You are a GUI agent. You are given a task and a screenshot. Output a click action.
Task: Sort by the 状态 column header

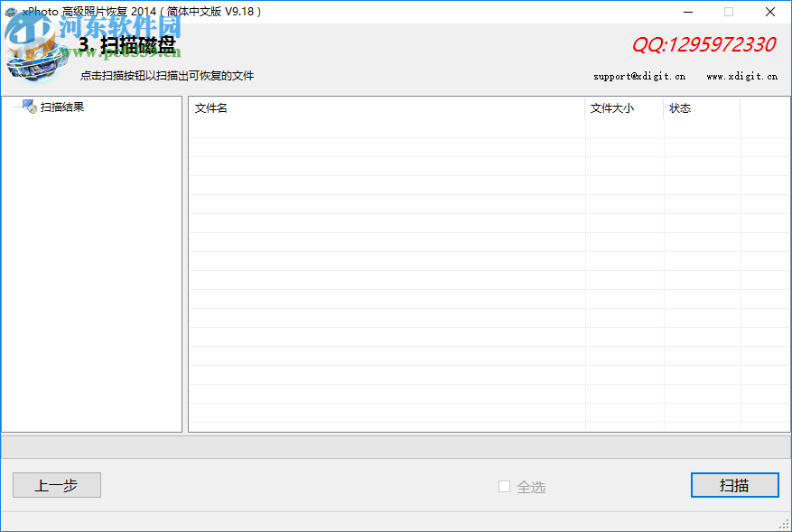coord(702,108)
